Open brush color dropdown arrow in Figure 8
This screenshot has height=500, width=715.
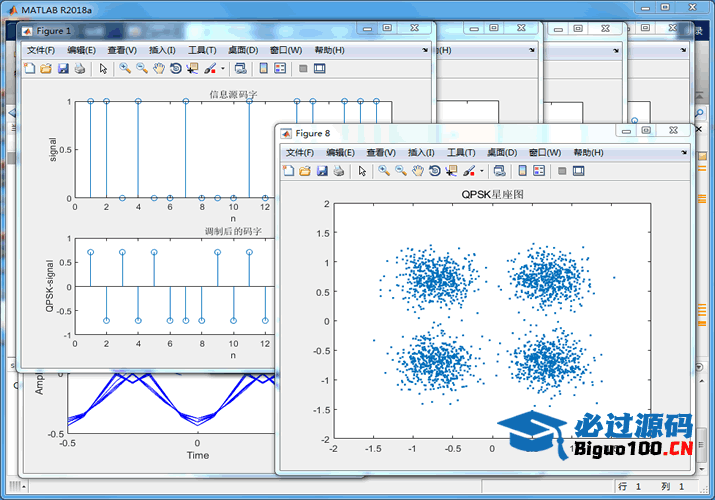(x=482, y=171)
